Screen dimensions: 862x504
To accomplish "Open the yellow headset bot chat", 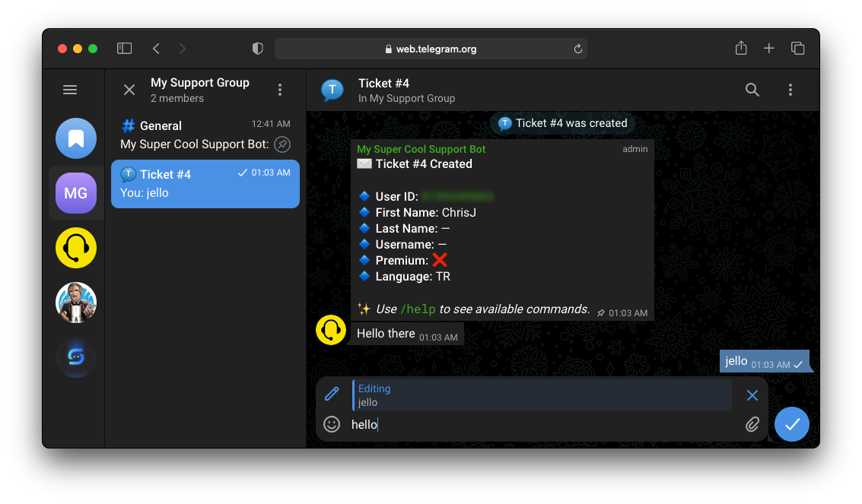I will pos(76,248).
